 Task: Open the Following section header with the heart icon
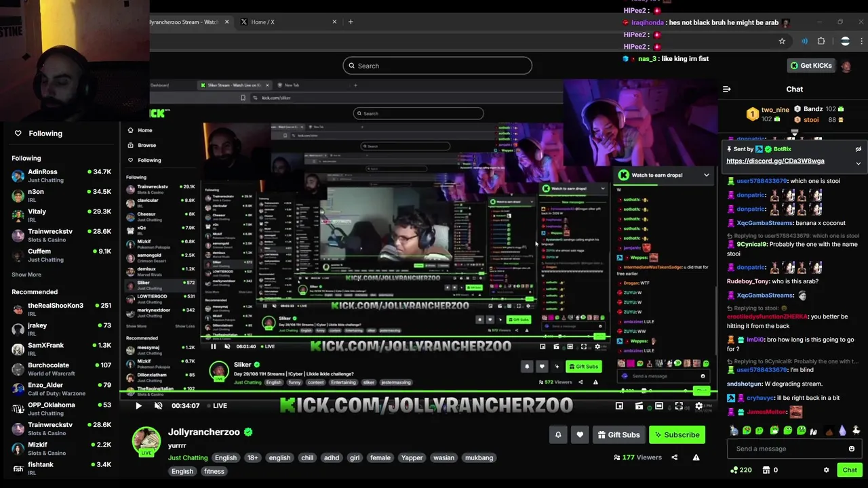coord(39,134)
